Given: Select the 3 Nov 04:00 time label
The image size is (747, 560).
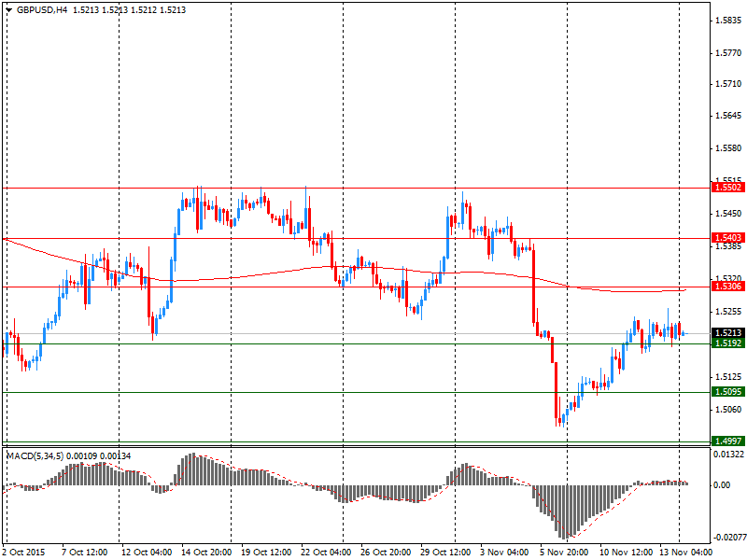Looking at the screenshot, I should tap(504, 553).
